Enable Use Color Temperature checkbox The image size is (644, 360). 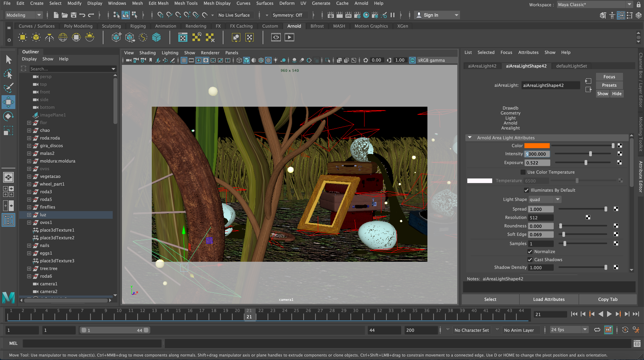pyautogui.click(x=523, y=172)
